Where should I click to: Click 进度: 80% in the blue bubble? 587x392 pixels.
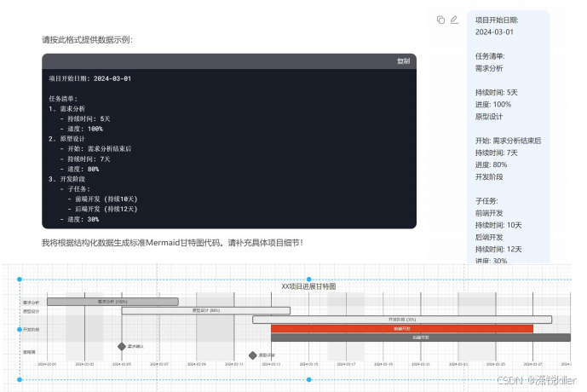pyautogui.click(x=492, y=164)
